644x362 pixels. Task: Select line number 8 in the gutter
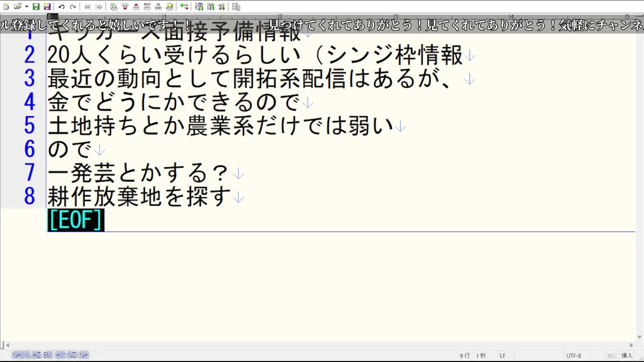pos(29,197)
